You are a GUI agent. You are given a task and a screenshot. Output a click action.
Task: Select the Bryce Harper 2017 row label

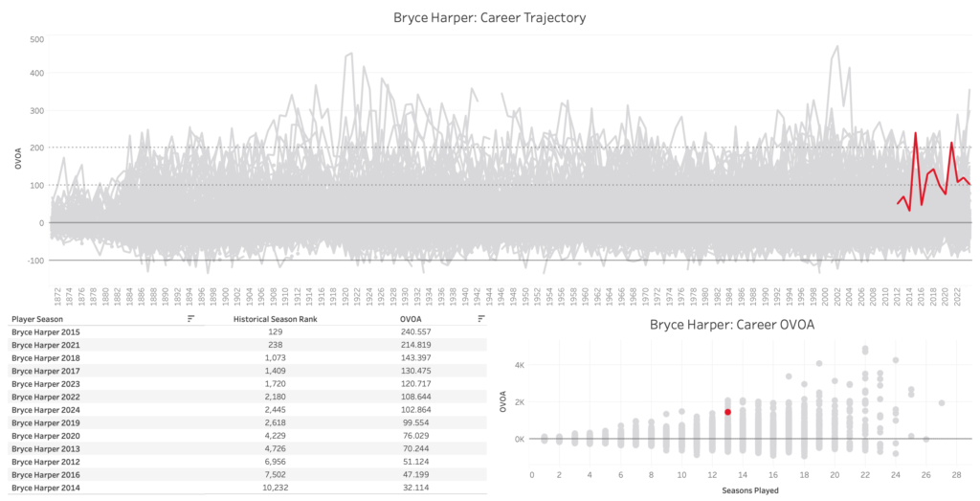pyautogui.click(x=46, y=371)
